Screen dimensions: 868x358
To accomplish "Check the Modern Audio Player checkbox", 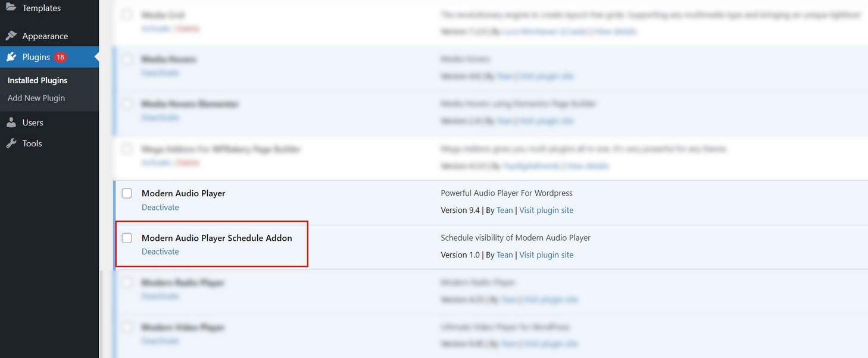I will [x=127, y=193].
